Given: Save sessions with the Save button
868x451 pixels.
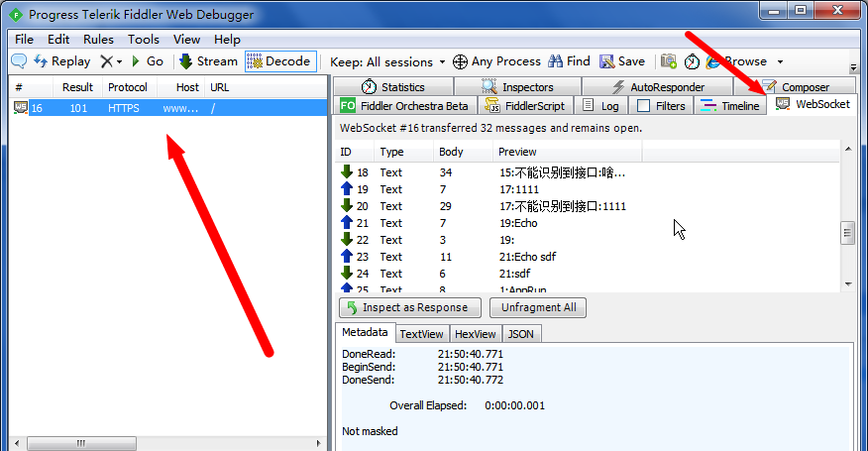Looking at the screenshot, I should (x=622, y=60).
